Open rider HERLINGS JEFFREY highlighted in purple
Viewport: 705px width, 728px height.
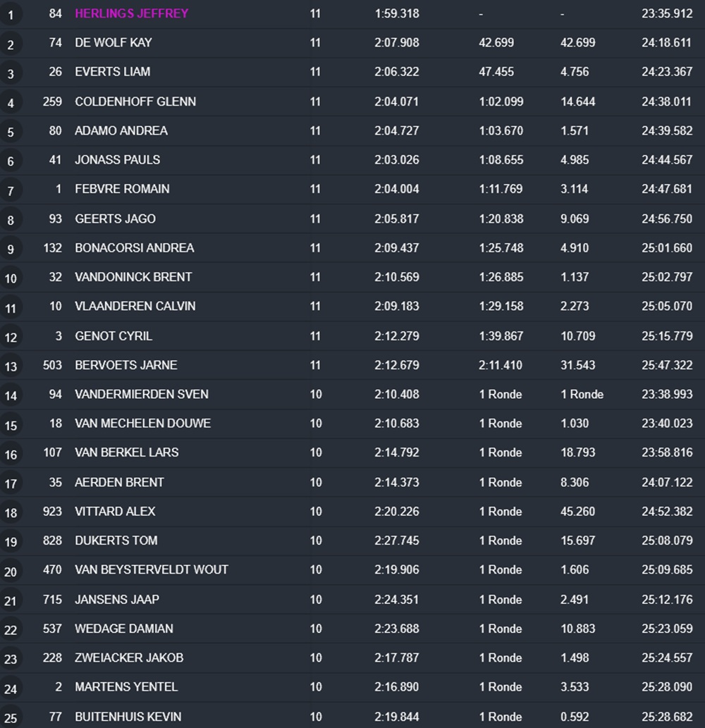[131, 13]
